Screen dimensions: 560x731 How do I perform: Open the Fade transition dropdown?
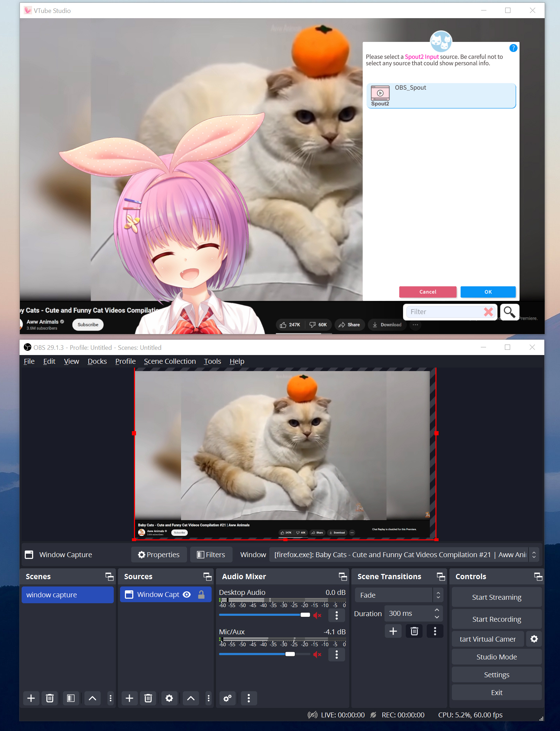[x=399, y=595]
